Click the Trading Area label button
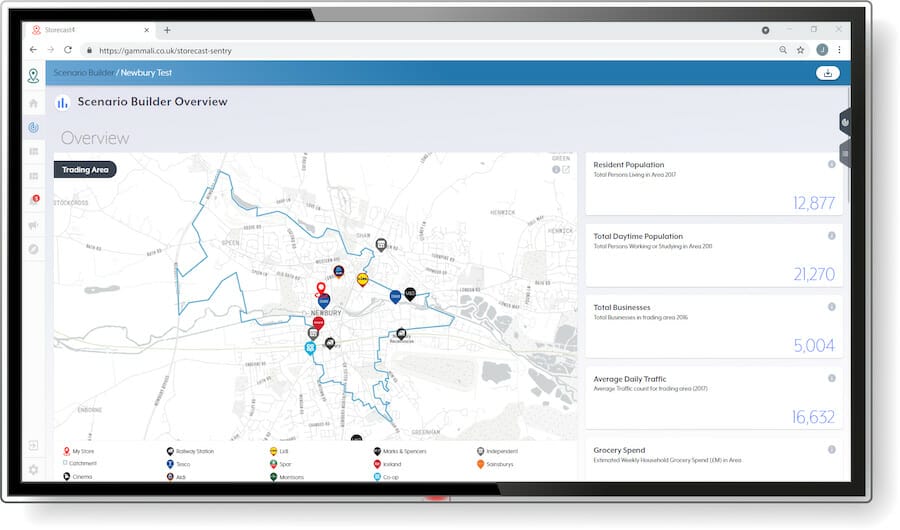The height and width of the screenshot is (530, 900). [x=85, y=169]
